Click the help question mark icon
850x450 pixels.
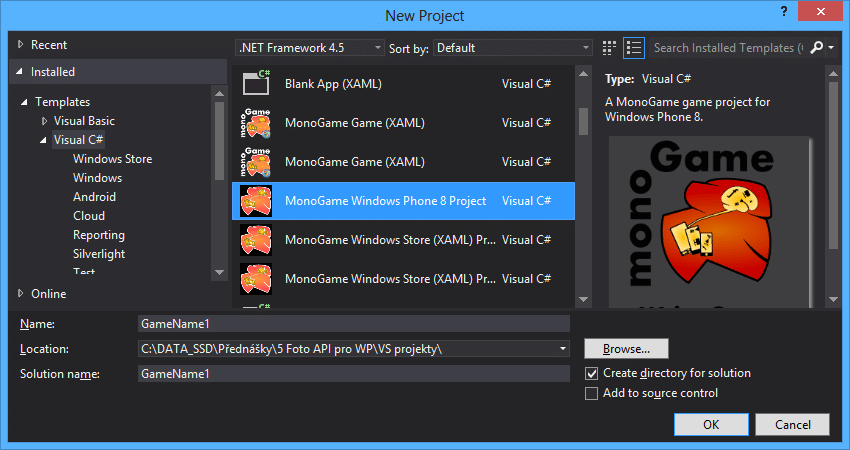pos(784,11)
